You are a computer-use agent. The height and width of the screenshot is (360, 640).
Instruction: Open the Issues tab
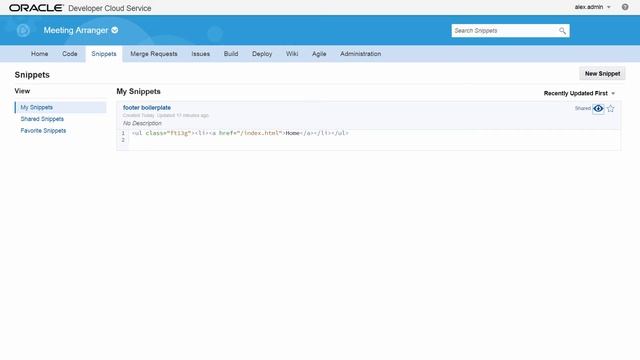click(x=200, y=53)
